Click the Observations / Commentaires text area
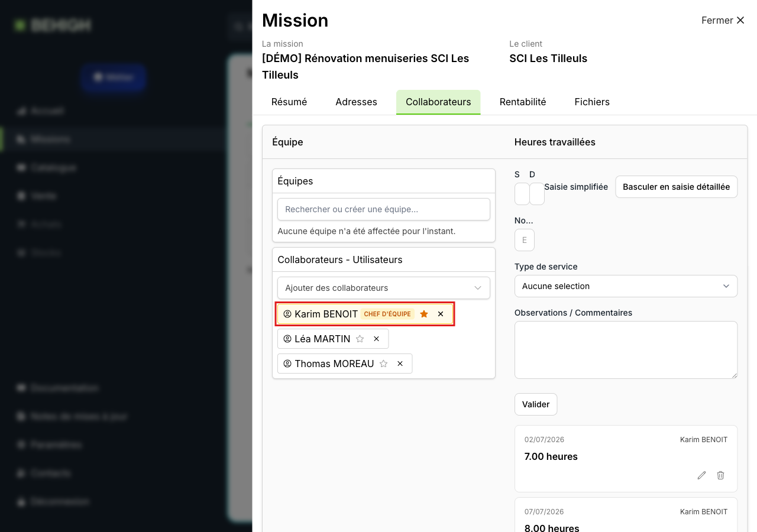 click(626, 350)
